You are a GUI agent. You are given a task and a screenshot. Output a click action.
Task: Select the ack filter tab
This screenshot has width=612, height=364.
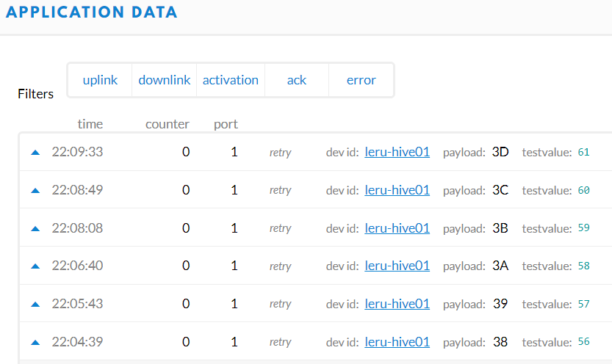(x=297, y=80)
